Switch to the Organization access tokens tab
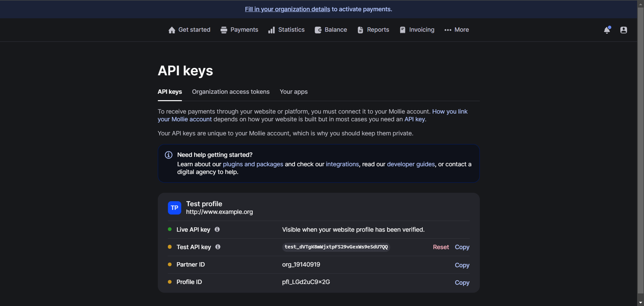This screenshot has height=306, width=644. [x=231, y=92]
